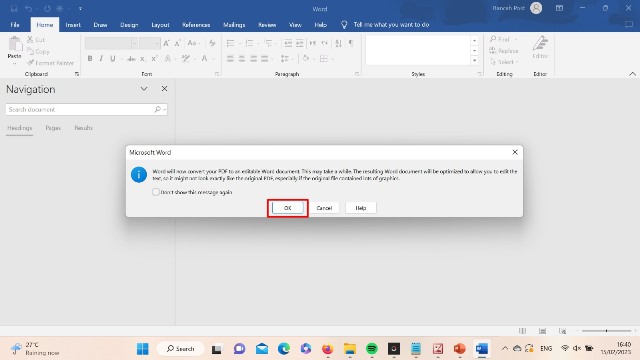This screenshot has width=640, height=360.
Task: Click the Decrease Indent icon
Action: pyautogui.click(x=288, y=43)
